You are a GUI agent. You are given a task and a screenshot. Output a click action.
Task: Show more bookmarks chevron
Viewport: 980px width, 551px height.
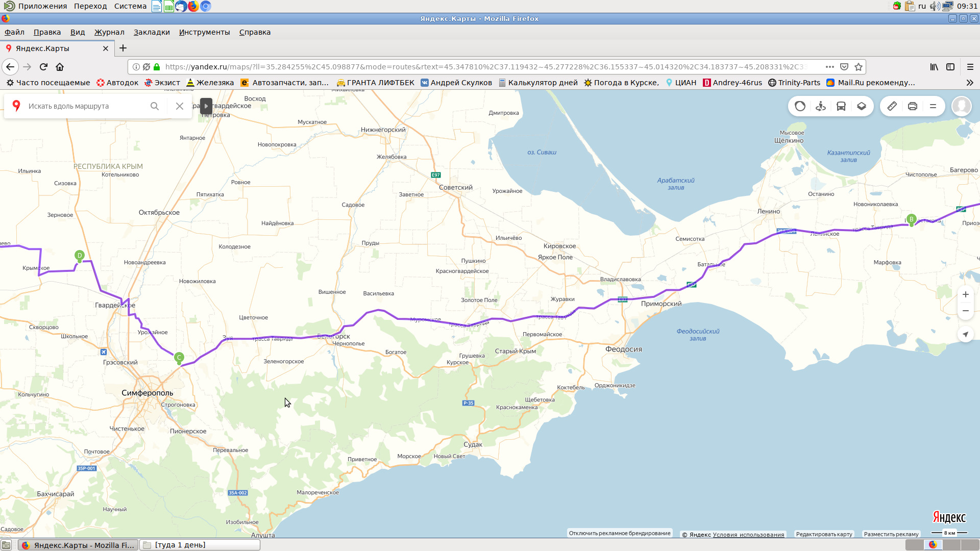(x=970, y=83)
